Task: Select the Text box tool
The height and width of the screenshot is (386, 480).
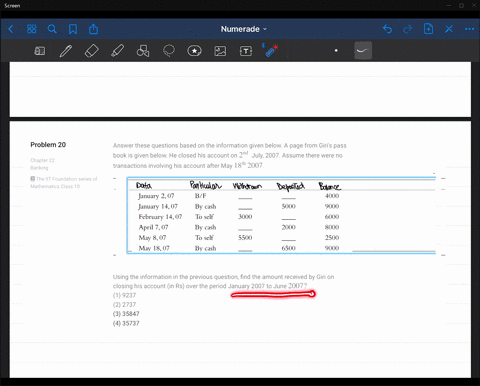Action: (246, 51)
